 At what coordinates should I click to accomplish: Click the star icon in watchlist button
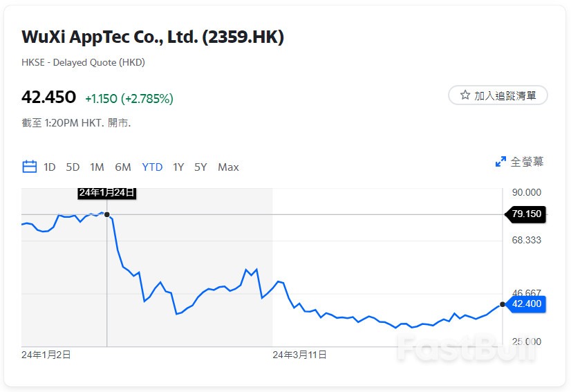click(x=465, y=95)
